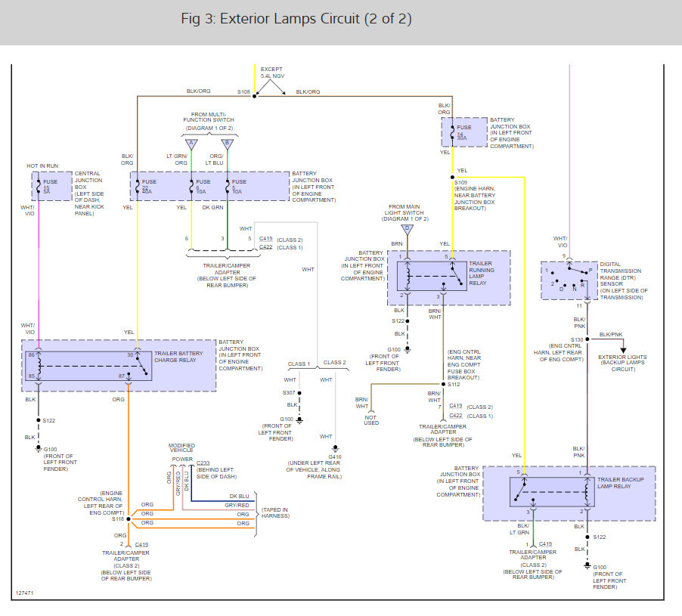This screenshot has height=616, width=682.
Task: Click 'FROM MAIN LIGHT SWITCH' text
Action: pos(405,210)
